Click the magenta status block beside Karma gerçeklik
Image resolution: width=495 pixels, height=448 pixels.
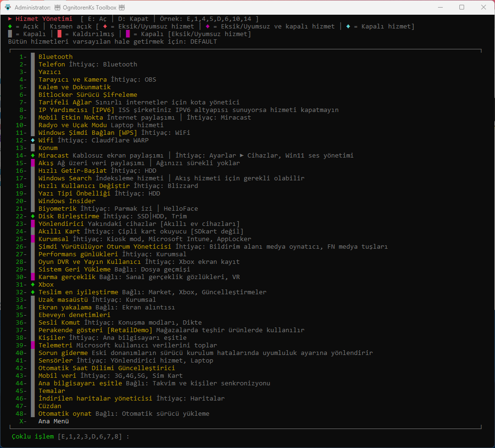click(33, 277)
